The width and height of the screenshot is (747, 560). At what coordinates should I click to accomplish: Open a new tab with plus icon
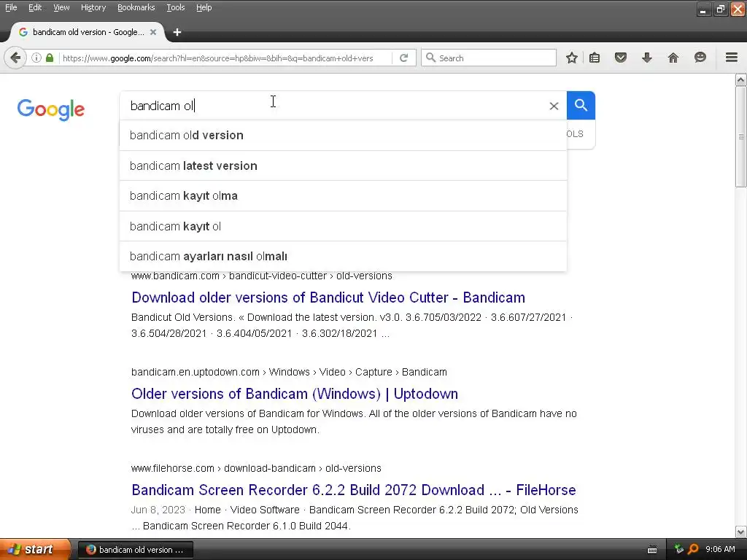coord(177,32)
